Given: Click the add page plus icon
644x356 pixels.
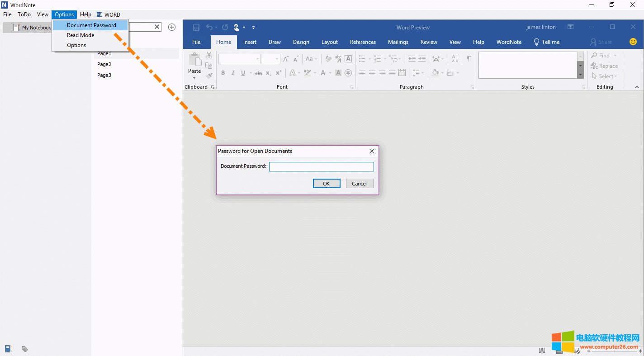Looking at the screenshot, I should 172,27.
